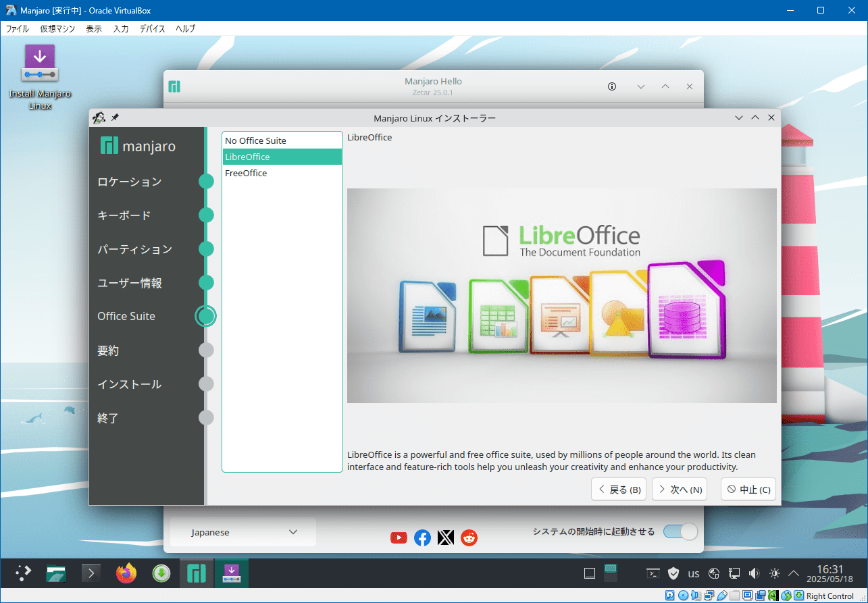Screen dimensions: 868x603
Task: Open the 仮想マシン menu
Action: point(57,28)
